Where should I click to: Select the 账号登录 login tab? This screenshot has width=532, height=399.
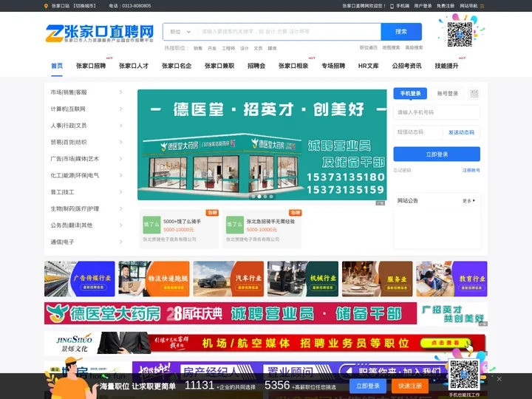448,94
